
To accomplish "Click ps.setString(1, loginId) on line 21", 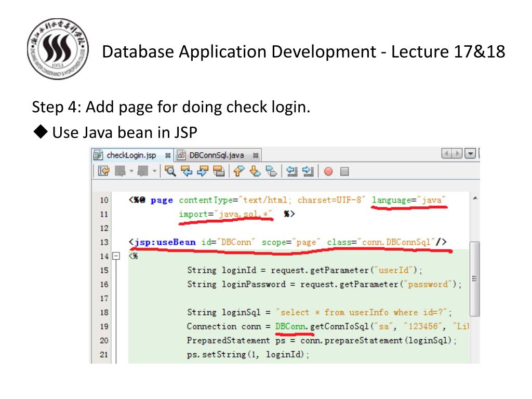I will coord(245,354).
